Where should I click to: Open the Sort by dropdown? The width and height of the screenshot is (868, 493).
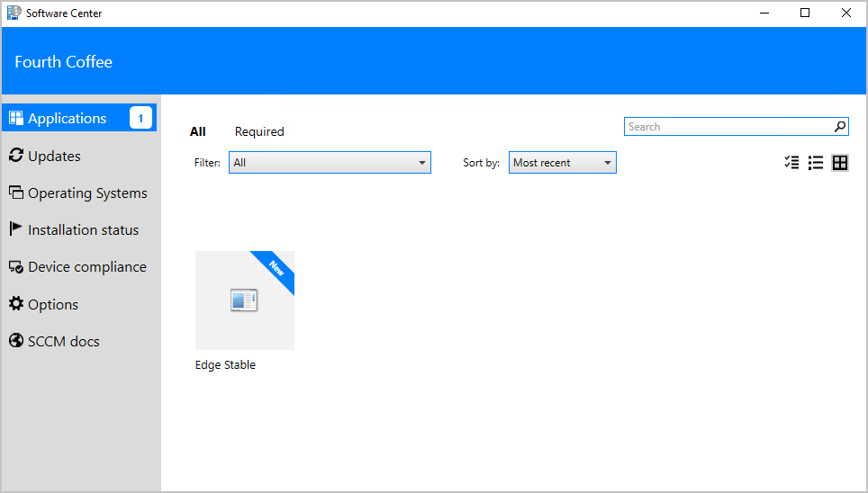[x=563, y=163]
